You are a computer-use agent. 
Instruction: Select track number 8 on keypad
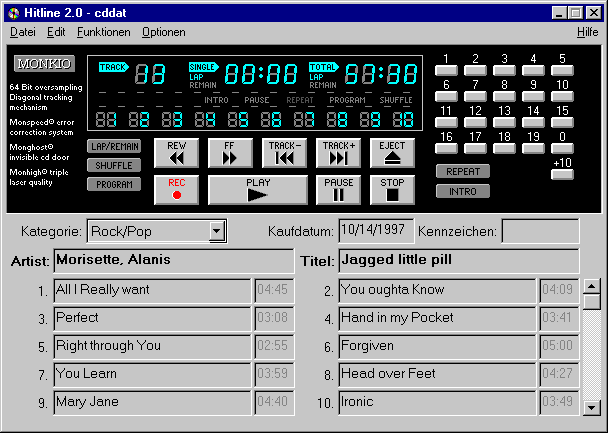pos(504,96)
